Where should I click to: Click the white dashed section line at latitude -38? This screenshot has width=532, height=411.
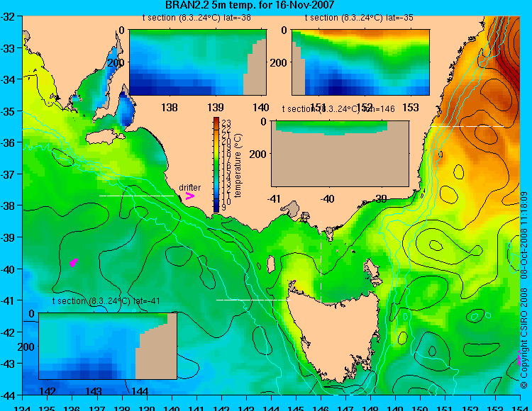(x=136, y=196)
